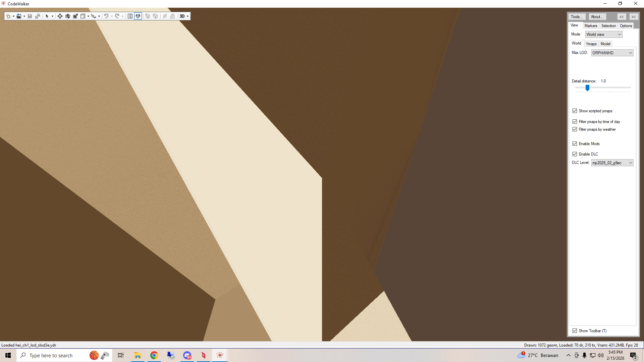
Task: Open the Open file dropdown arrow
Action: coord(24,16)
